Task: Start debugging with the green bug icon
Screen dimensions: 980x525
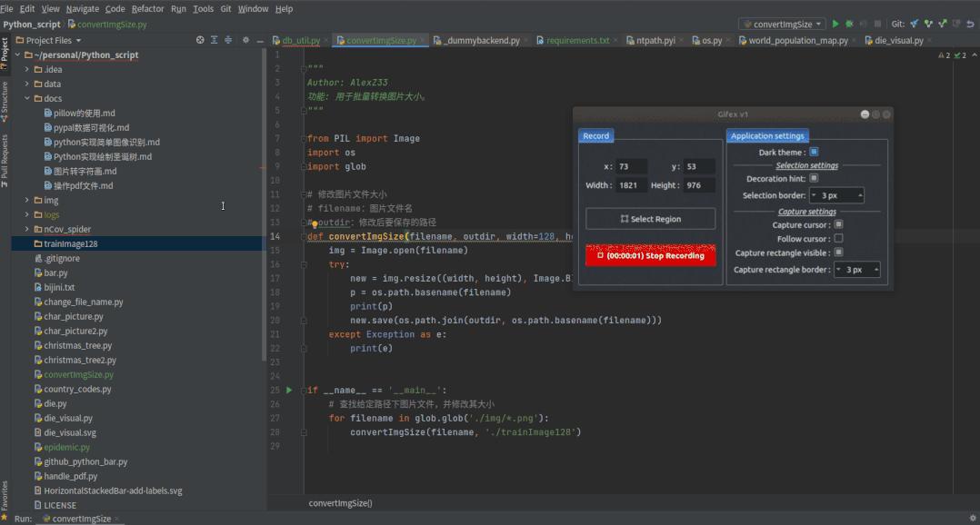Action: tap(849, 24)
